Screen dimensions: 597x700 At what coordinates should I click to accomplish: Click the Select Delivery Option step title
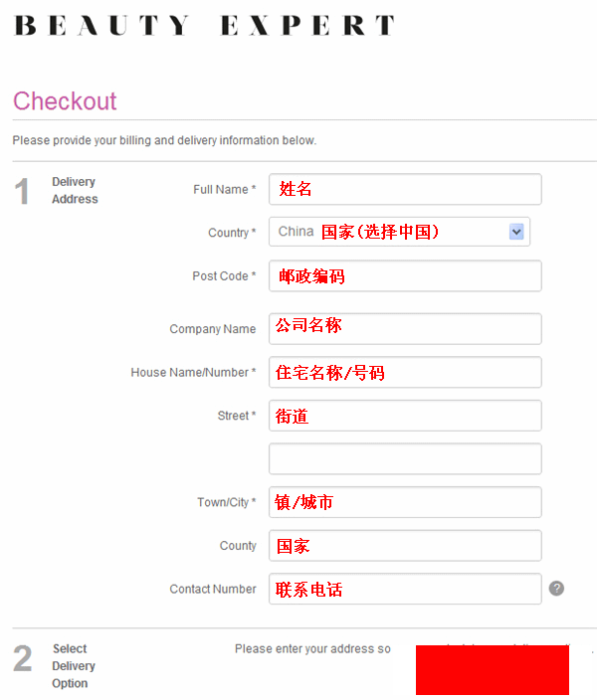[x=74, y=666]
